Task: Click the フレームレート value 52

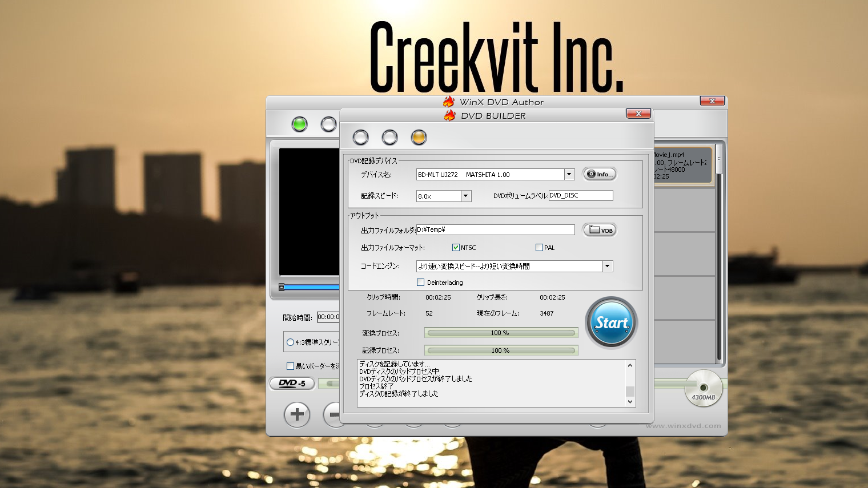Action: point(429,313)
